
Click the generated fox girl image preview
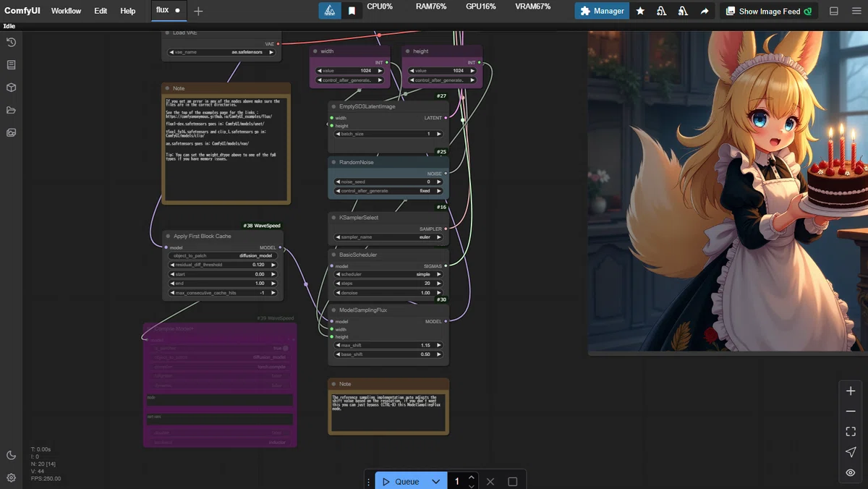point(728,192)
